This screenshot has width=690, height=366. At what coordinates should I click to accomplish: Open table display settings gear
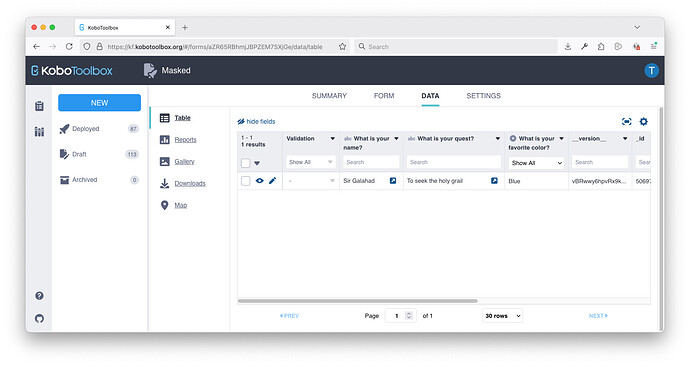643,121
